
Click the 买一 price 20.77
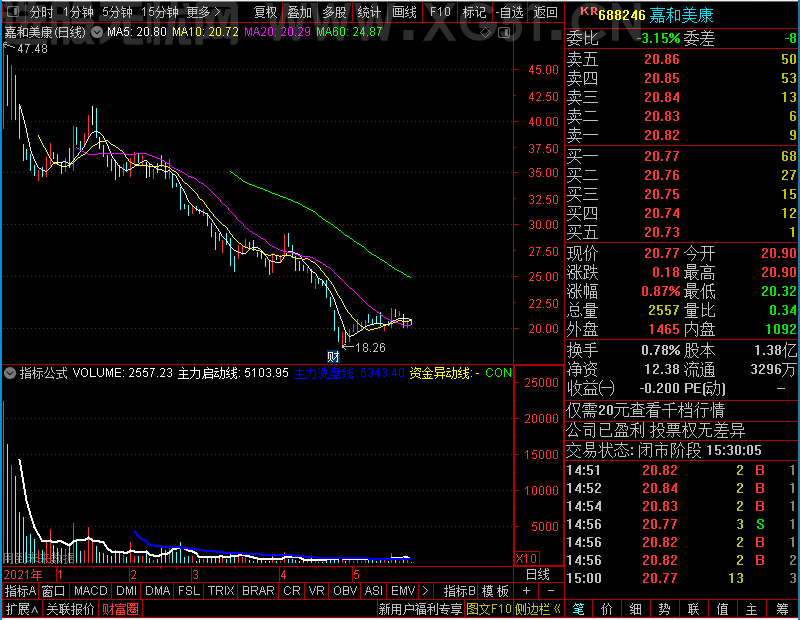pyautogui.click(x=662, y=156)
